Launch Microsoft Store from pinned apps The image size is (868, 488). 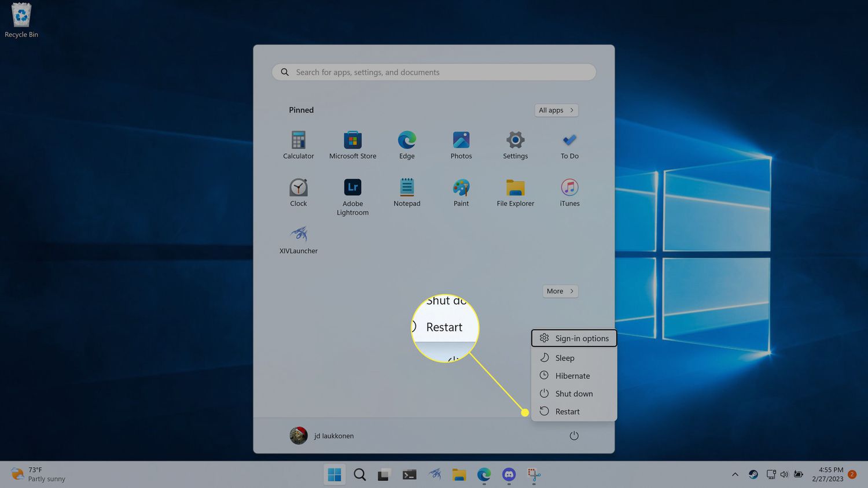(x=352, y=145)
